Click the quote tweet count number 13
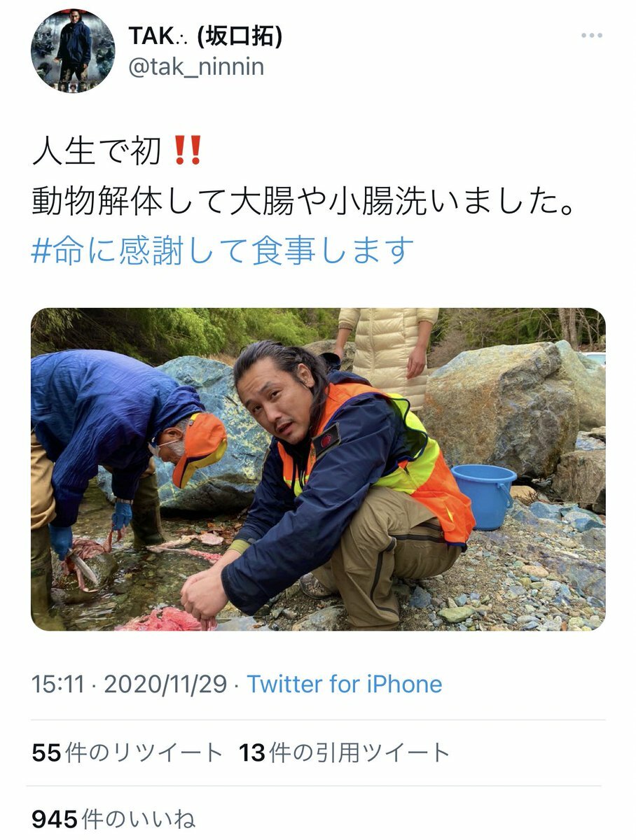The height and width of the screenshot is (840, 636). click(252, 753)
